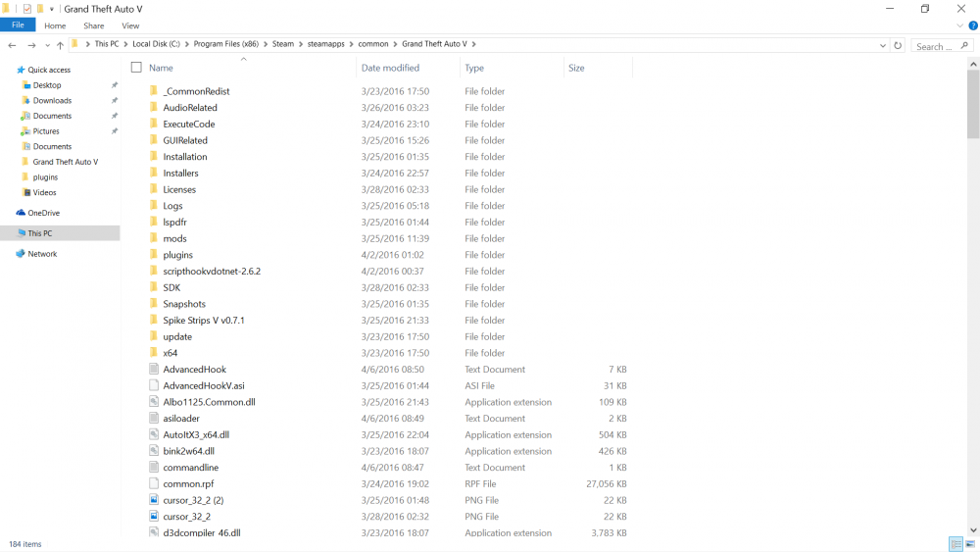The image size is (980, 552).
Task: Click Local Disk (C:) breadcrumb
Action: tap(156, 44)
